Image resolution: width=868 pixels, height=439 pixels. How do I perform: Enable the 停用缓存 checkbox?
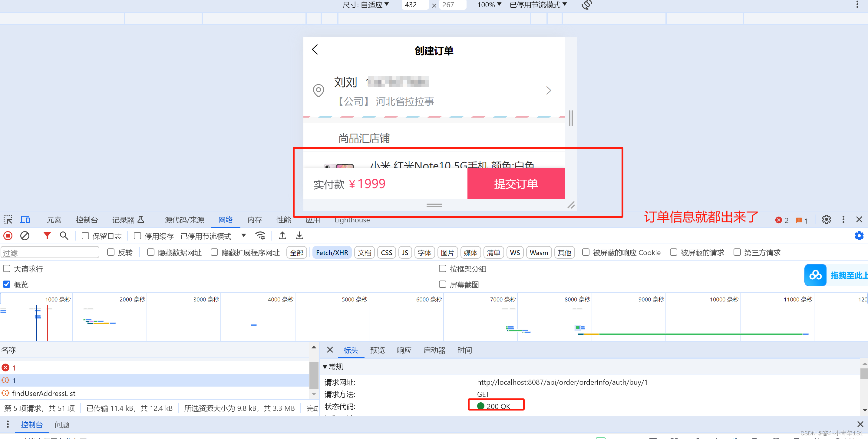137,236
